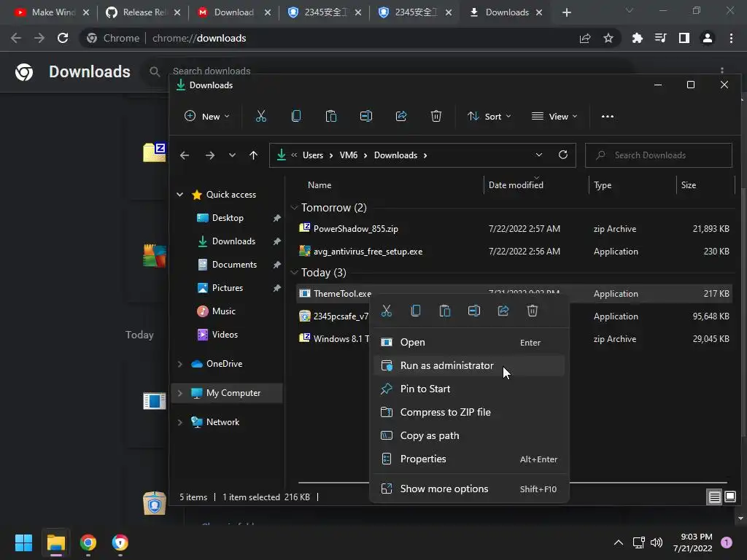Click the Search Downloads field in Explorer
The image size is (747, 560).
click(x=659, y=155)
